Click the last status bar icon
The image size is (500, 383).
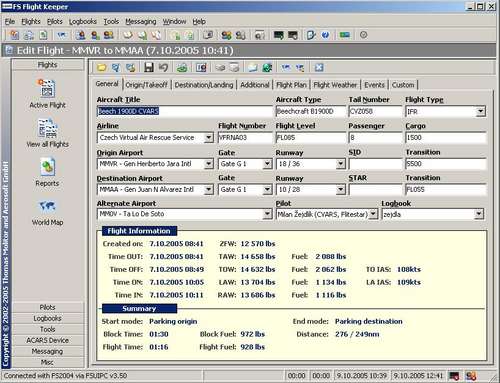point(471,376)
